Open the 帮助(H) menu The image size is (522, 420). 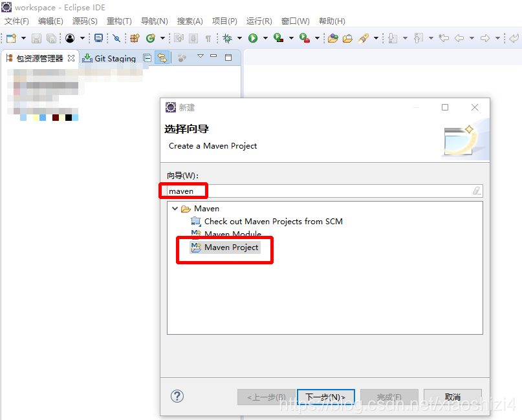(332, 21)
